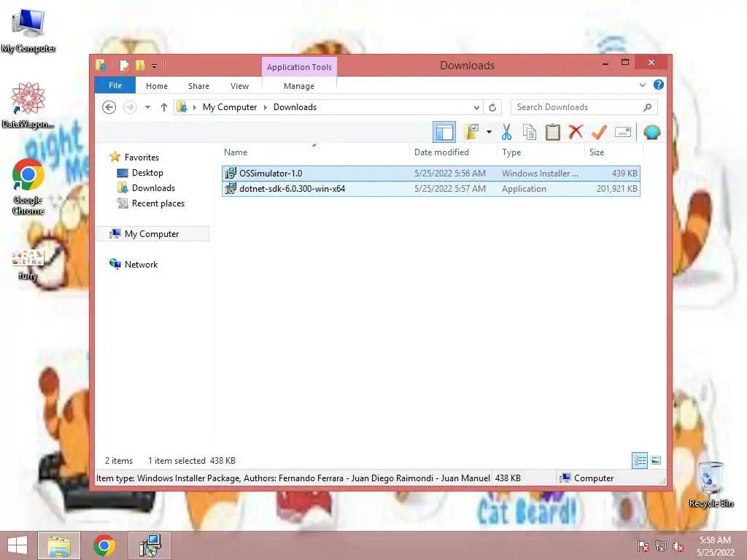Select My Computer in the navigation pane
This screenshot has width=747, height=560.
pos(152,234)
